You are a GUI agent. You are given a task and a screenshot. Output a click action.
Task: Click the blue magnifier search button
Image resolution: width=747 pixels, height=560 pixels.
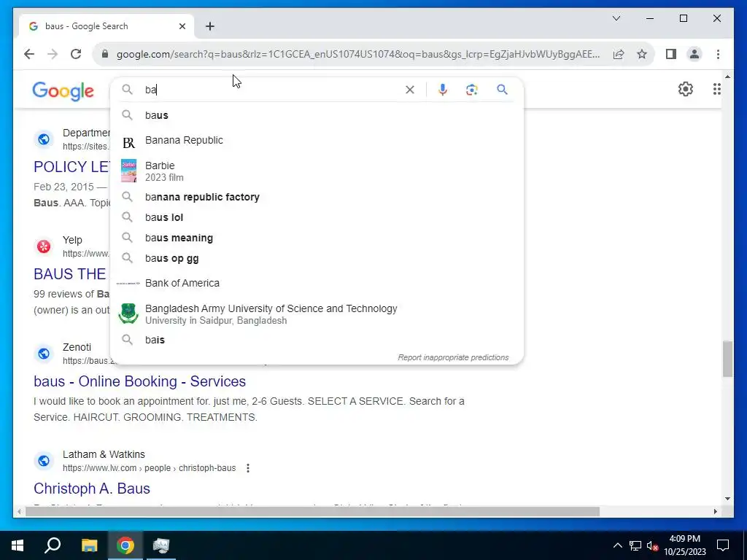tap(502, 90)
